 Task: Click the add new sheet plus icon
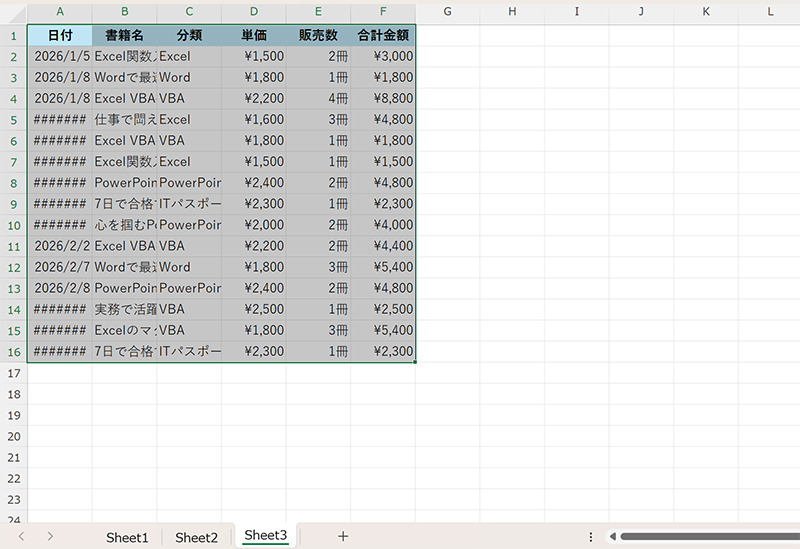click(x=343, y=537)
